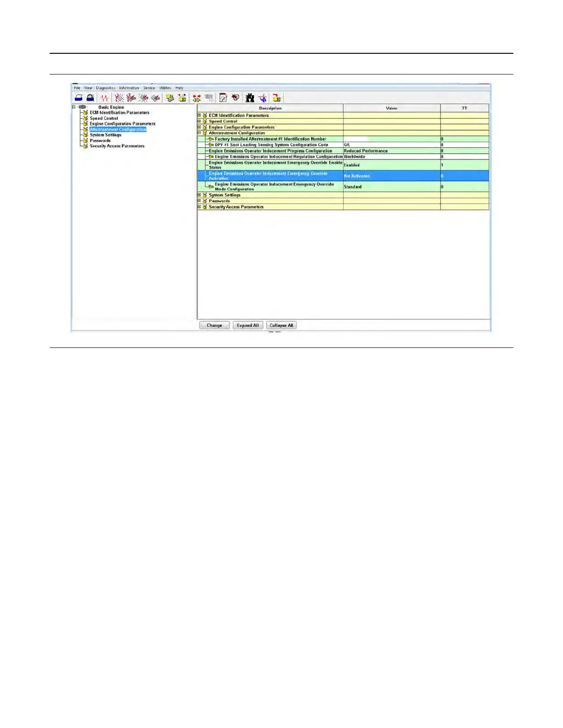Click the Connect/Disconnect red arrows icon
563x728 pixels.
(197, 98)
